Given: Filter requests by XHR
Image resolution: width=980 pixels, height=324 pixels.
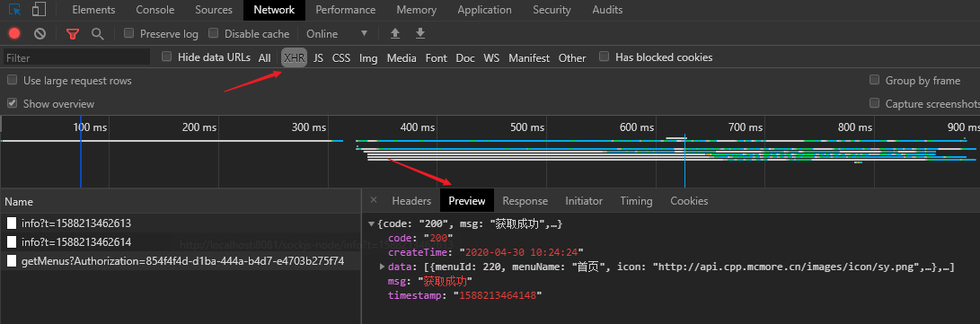Looking at the screenshot, I should click(295, 57).
